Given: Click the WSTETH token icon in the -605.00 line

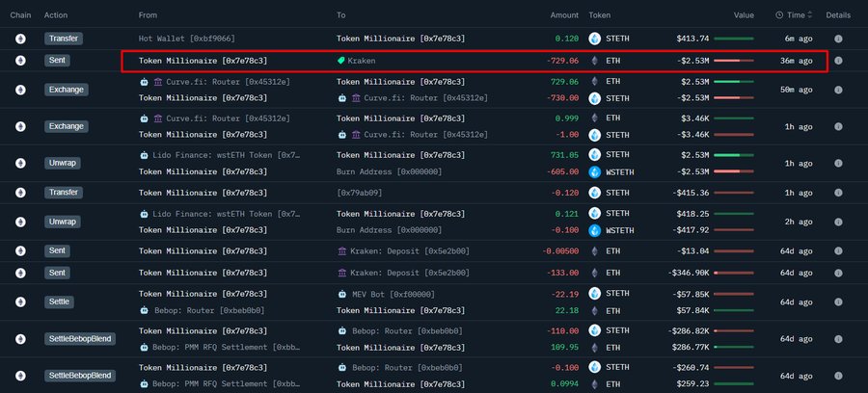Looking at the screenshot, I should 594,171.
